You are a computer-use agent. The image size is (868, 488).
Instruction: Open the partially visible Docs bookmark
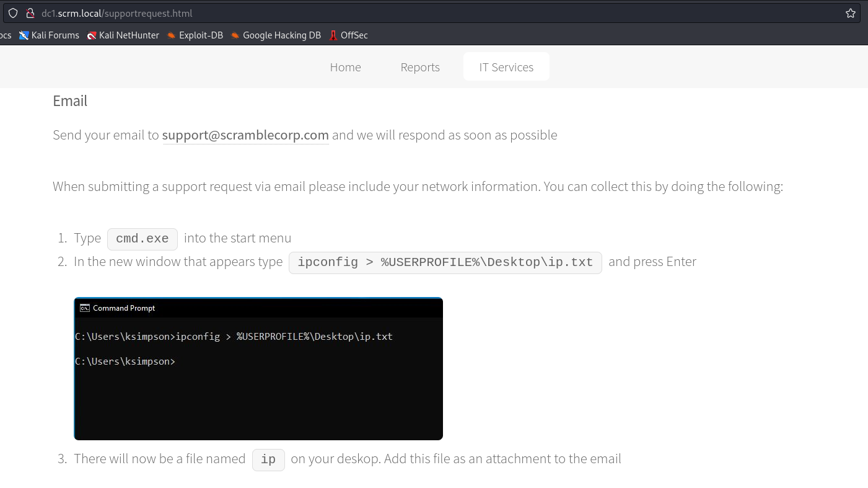5,35
